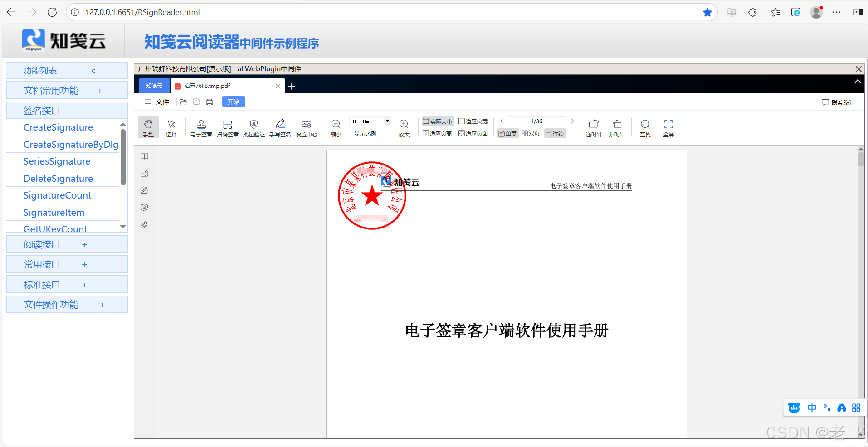
Task: Toggle 实际大小 actual size view
Action: 438,121
